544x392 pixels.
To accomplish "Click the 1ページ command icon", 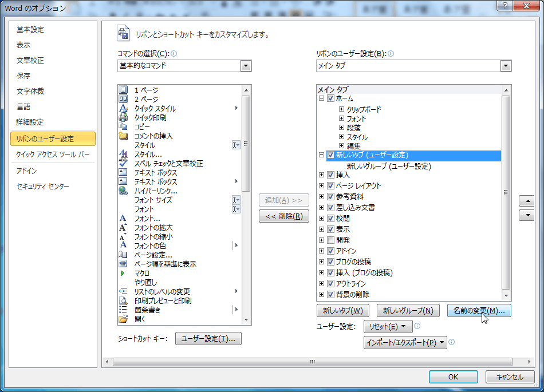I will coord(123,90).
